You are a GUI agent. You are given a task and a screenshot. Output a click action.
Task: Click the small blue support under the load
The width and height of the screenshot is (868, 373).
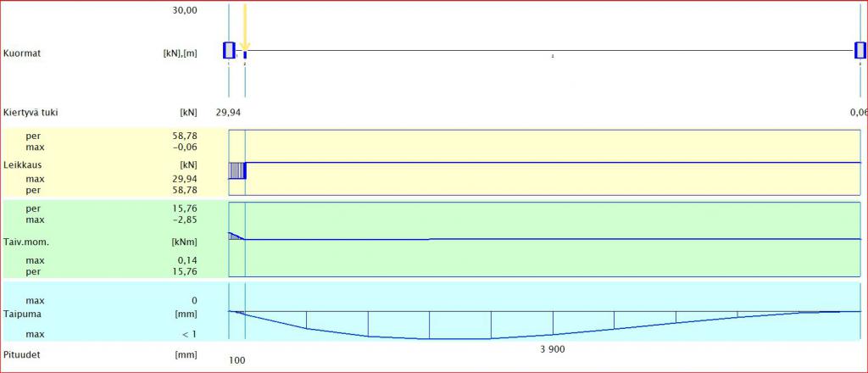(x=245, y=55)
